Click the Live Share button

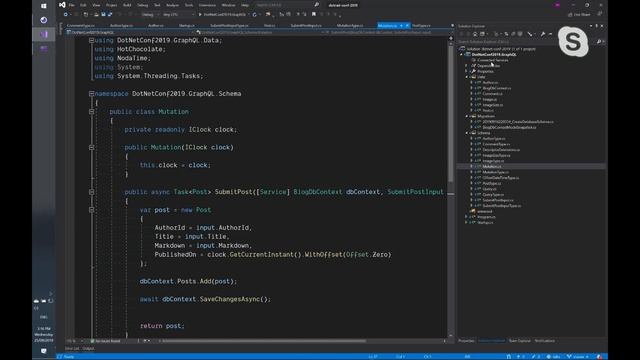pyautogui.click(x=579, y=14)
